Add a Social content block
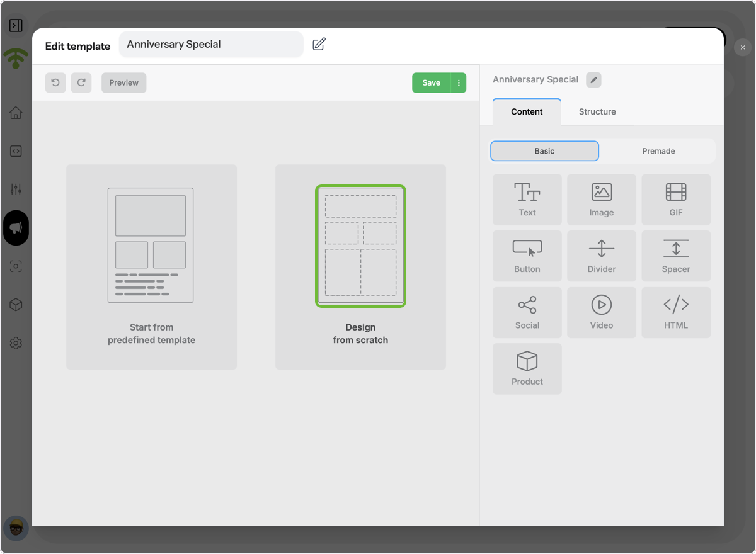 click(x=527, y=312)
